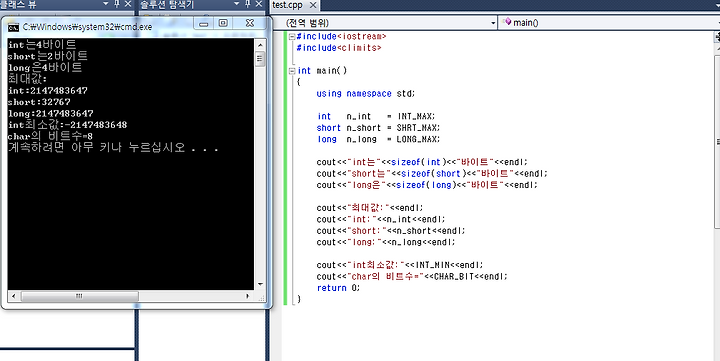The height and width of the screenshot is (361, 720).
Task: Pin or auto-hide the Class View panel
Action: 117,4
